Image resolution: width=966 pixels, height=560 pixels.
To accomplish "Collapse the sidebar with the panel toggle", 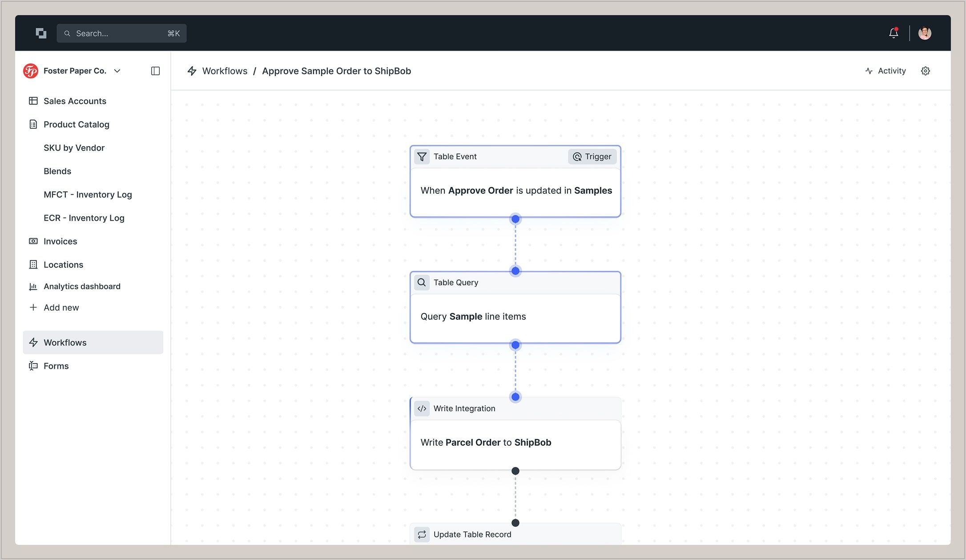I will pyautogui.click(x=155, y=71).
